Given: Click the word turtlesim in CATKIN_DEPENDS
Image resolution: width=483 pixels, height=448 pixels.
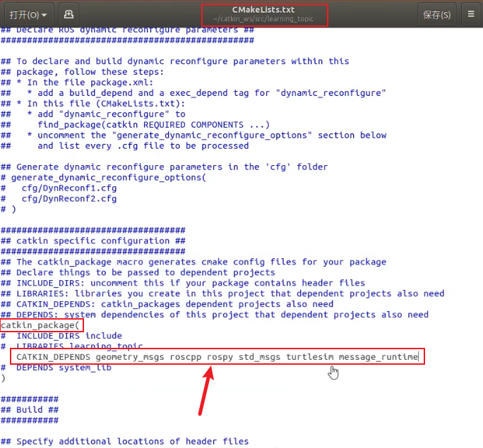Looking at the screenshot, I should 309,357.
